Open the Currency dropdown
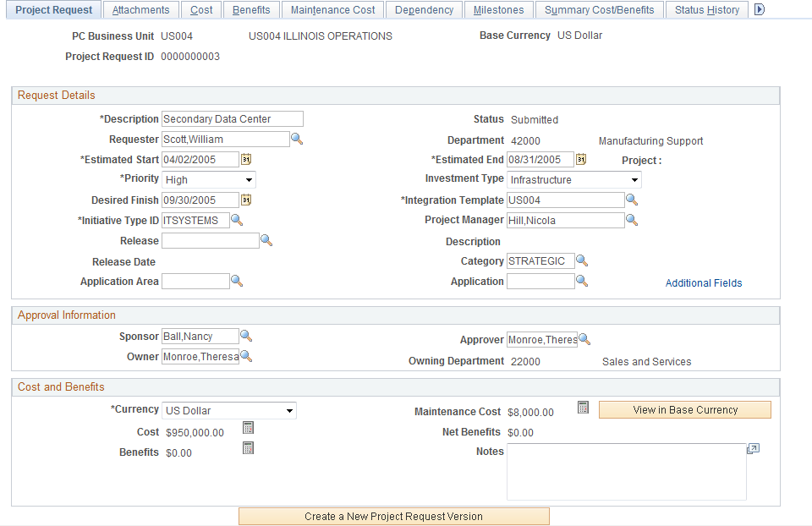812x526 pixels. click(229, 410)
